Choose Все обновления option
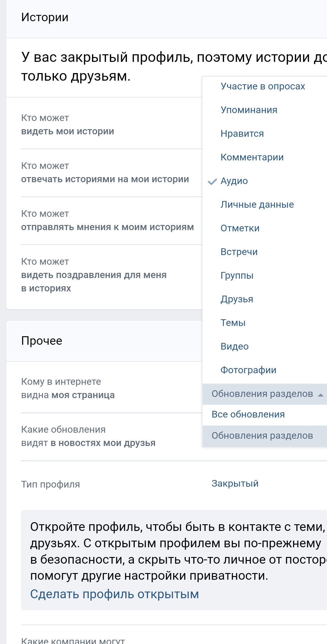The width and height of the screenshot is (327, 644). 248,414
